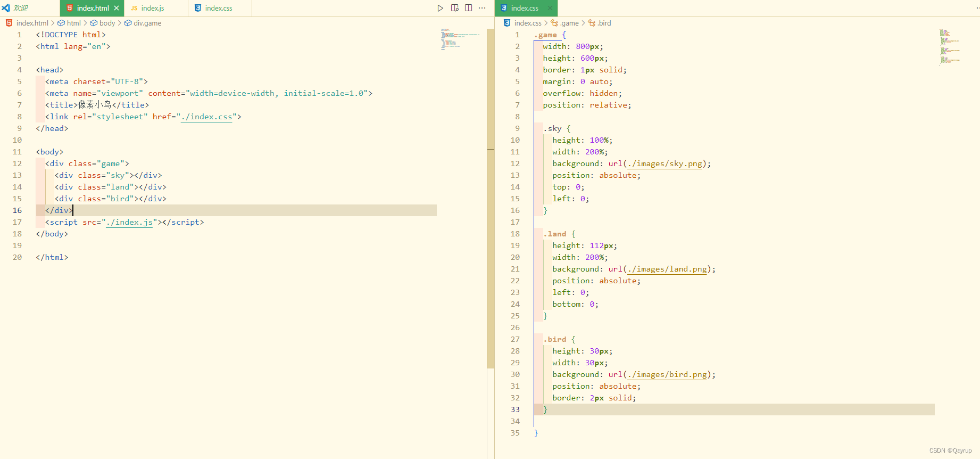Click the cube icon beside the html breadcrumb
The width and height of the screenshot is (980, 459).
point(61,23)
